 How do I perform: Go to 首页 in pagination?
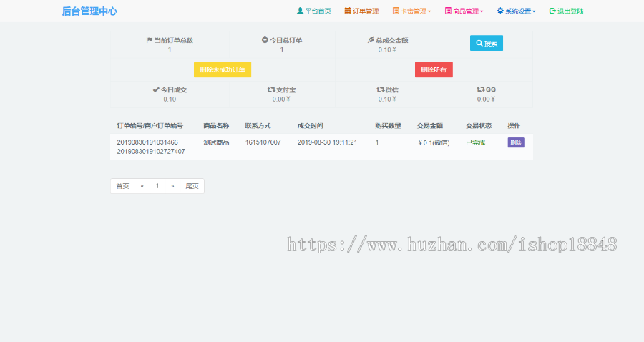(122, 186)
